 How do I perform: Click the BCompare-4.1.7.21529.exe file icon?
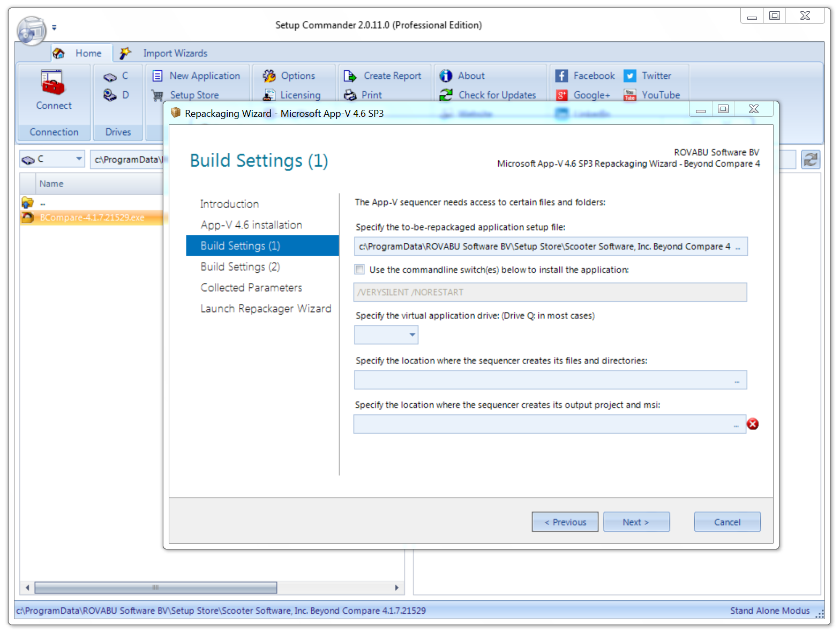coord(27,217)
